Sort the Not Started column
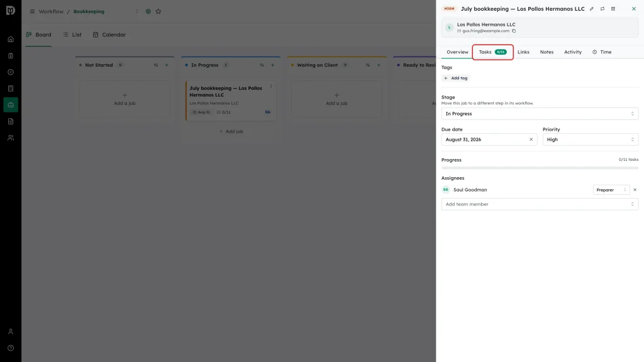 [156, 65]
